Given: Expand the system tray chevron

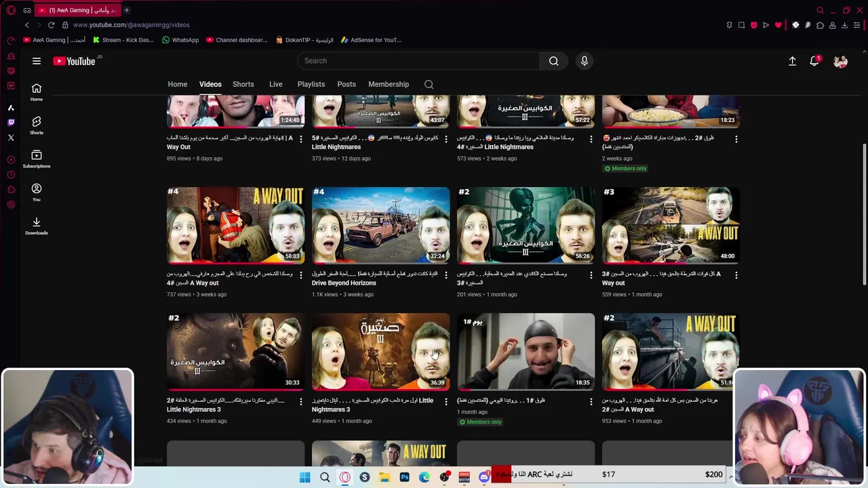Looking at the screenshot, I should click(x=730, y=477).
